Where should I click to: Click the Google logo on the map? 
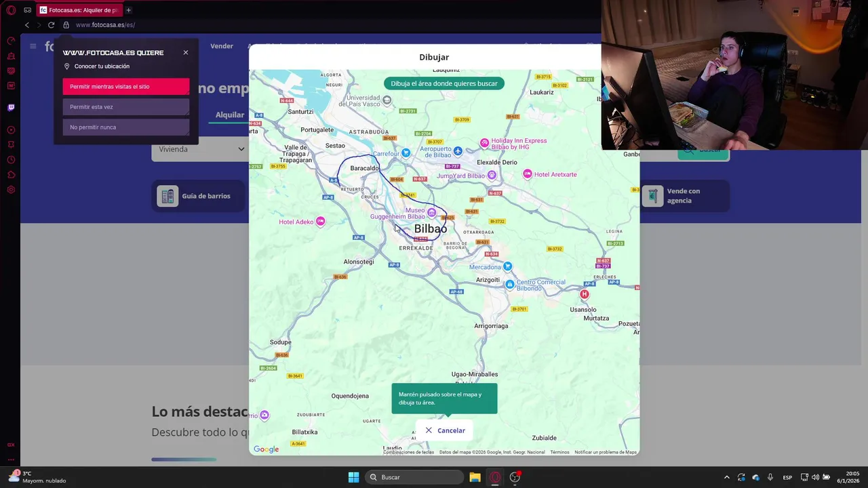(266, 449)
